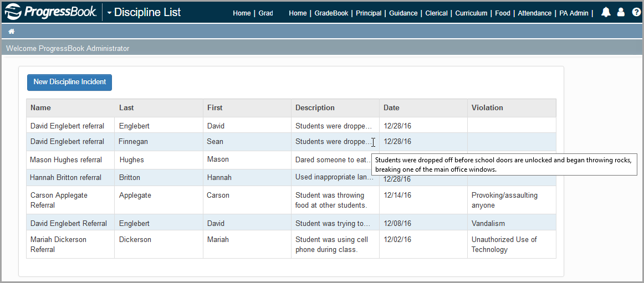
Task: Open the PA Admin menu
Action: pyautogui.click(x=574, y=13)
